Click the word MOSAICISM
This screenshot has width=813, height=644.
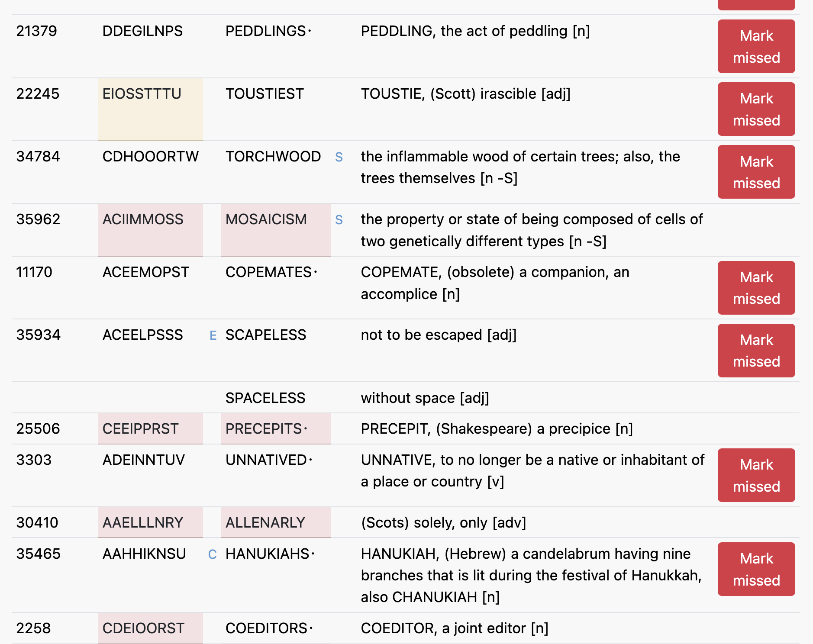266,219
